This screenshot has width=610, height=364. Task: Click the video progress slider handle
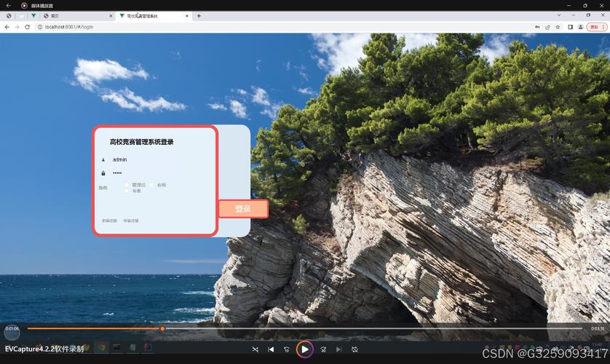(x=162, y=328)
